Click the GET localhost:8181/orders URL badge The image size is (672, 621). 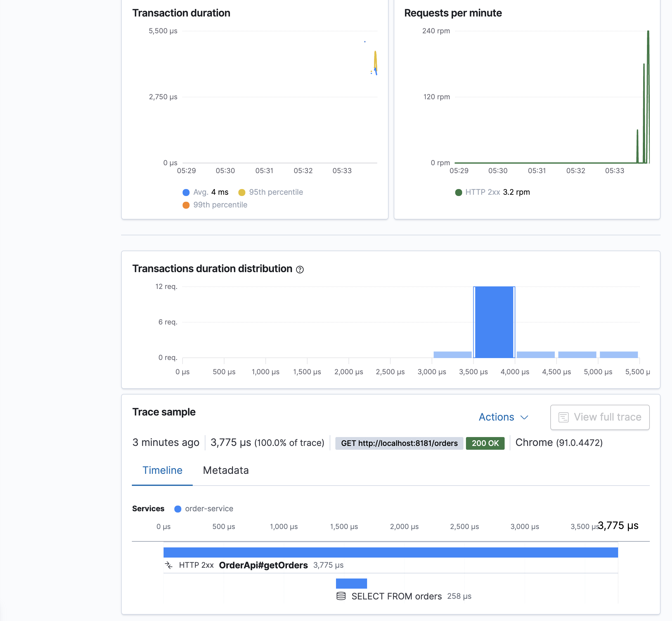tap(399, 443)
